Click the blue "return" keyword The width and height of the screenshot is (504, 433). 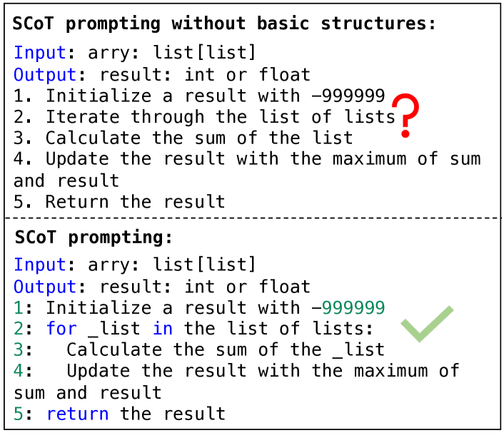coord(77,413)
